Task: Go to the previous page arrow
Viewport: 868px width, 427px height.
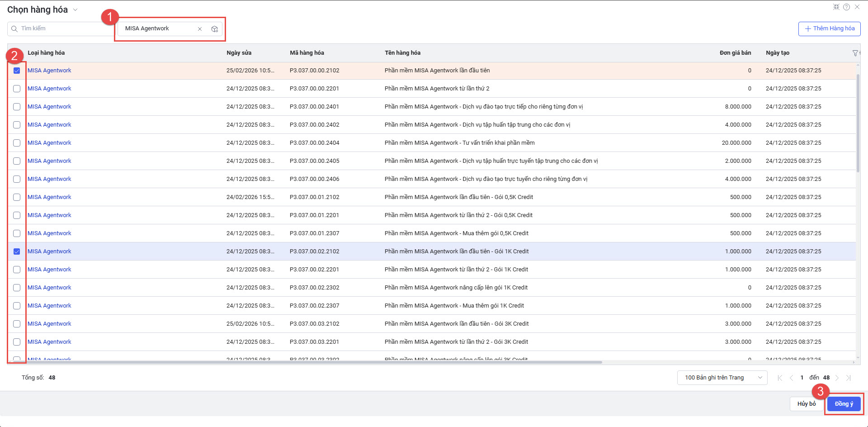Action: 791,378
